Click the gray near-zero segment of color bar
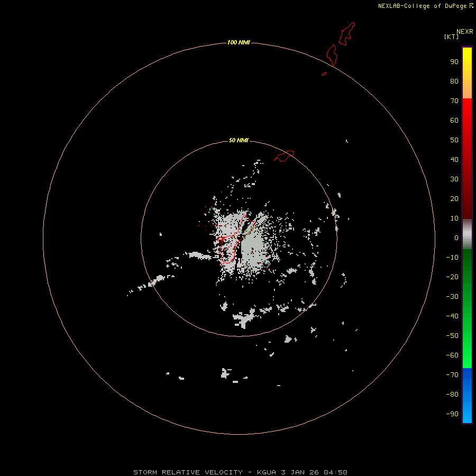The height and width of the screenshot is (476, 476). coord(467,234)
